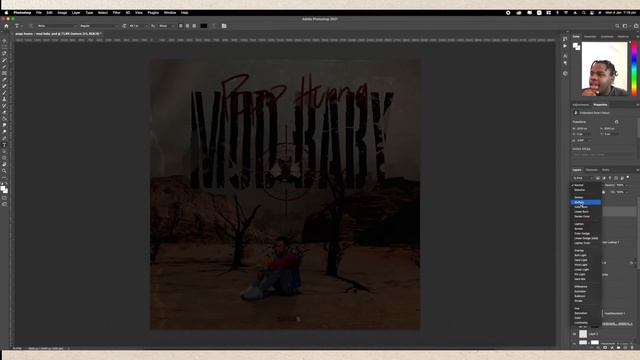Open the Window menu
640x360 pixels.
tap(170, 13)
